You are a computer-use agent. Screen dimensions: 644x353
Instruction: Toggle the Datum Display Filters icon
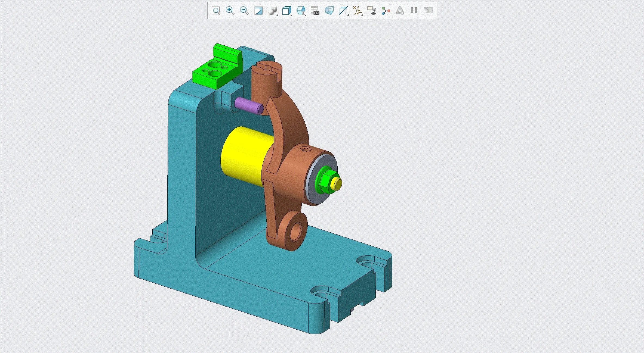(x=357, y=11)
